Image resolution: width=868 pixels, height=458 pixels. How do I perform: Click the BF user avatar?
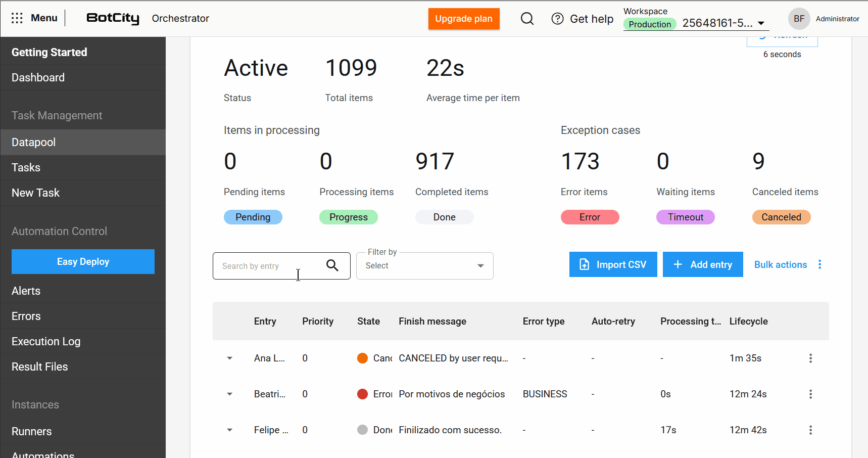pos(799,19)
